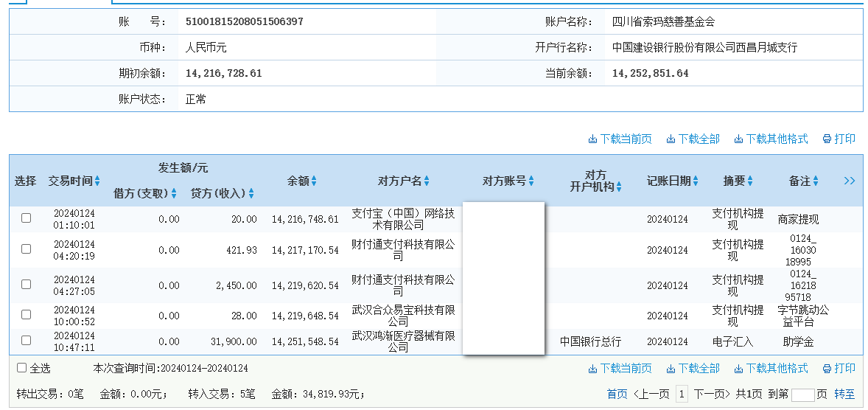This screenshot has width=868, height=410.
Task: Click the lower 下载全部 link below table
Action: pyautogui.click(x=693, y=368)
